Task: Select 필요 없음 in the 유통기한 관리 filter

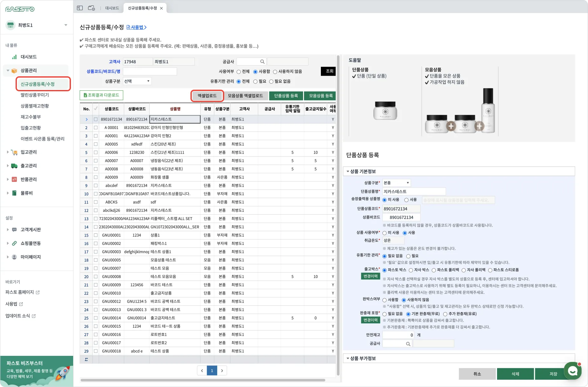Action: tap(271, 82)
